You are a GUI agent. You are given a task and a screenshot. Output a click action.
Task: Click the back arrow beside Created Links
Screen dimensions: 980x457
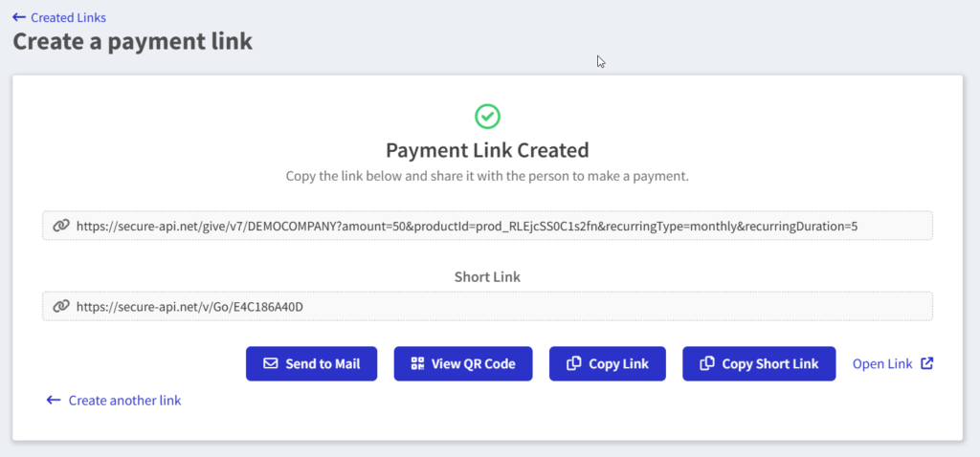tap(18, 17)
